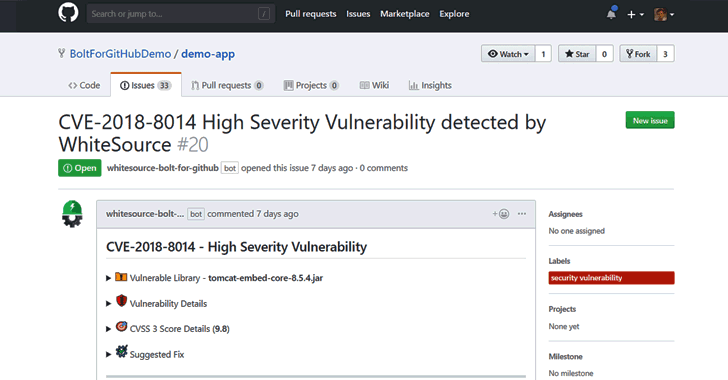
Task: View the watchers count 1
Action: click(x=543, y=54)
